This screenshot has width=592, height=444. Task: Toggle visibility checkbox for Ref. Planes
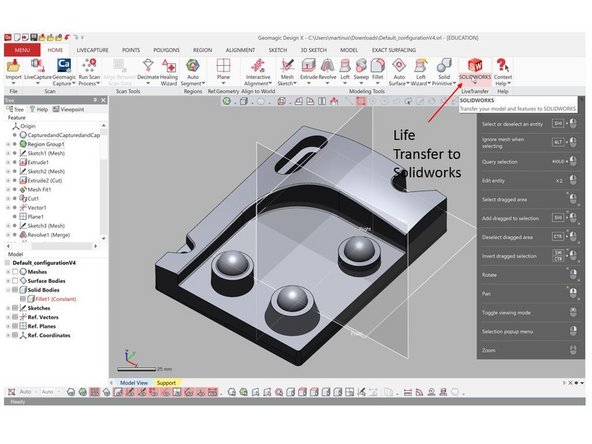pyautogui.click(x=15, y=326)
